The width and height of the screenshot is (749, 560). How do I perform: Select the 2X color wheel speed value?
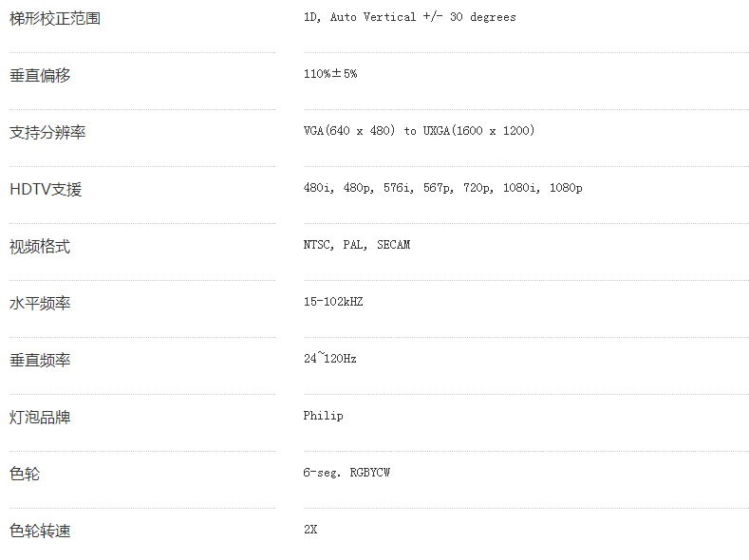310,530
